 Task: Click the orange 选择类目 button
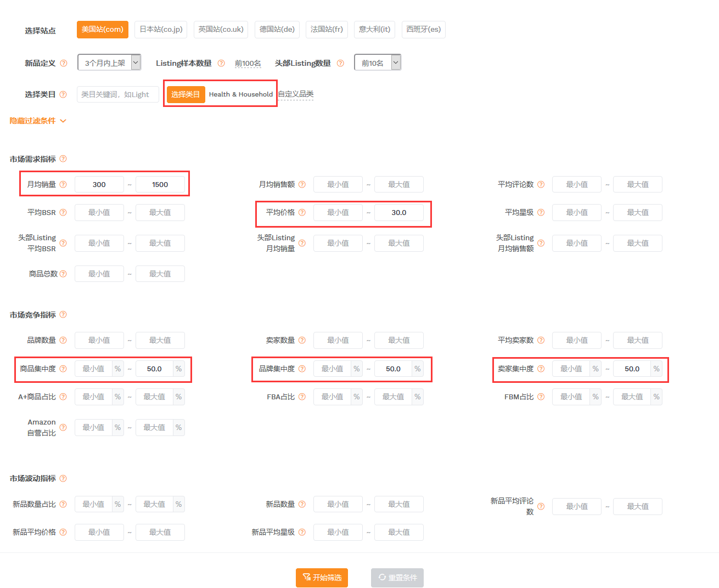tap(186, 94)
